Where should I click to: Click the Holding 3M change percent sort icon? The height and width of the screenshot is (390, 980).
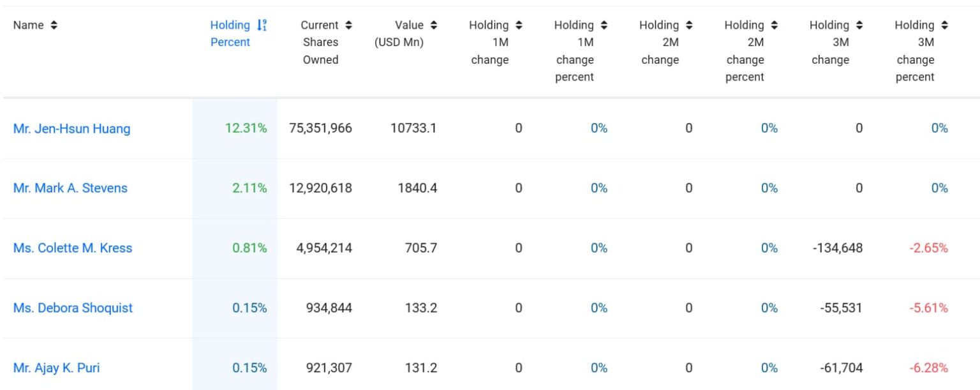click(x=944, y=25)
